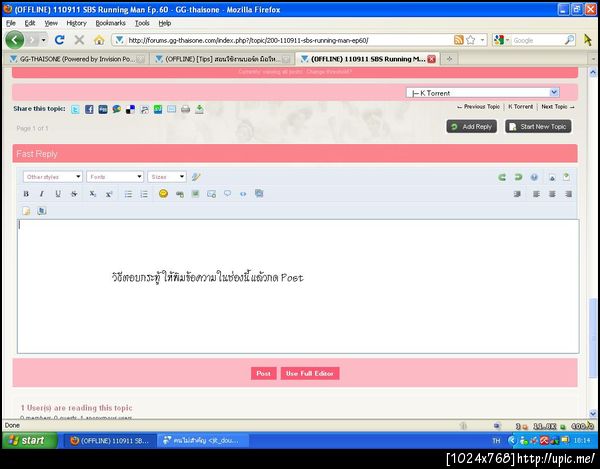Open the Help menu

click(x=165, y=23)
